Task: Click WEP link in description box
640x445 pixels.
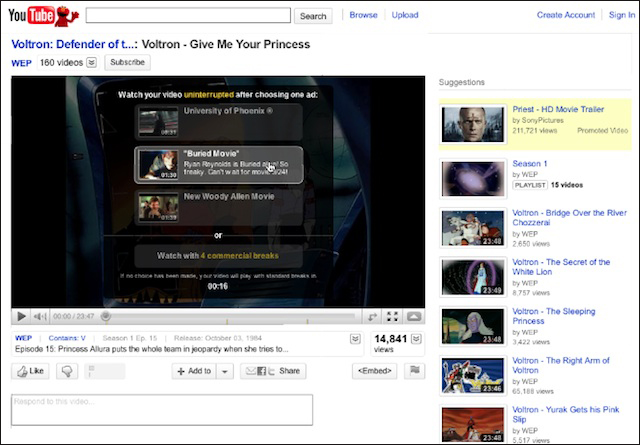Action: point(23,338)
